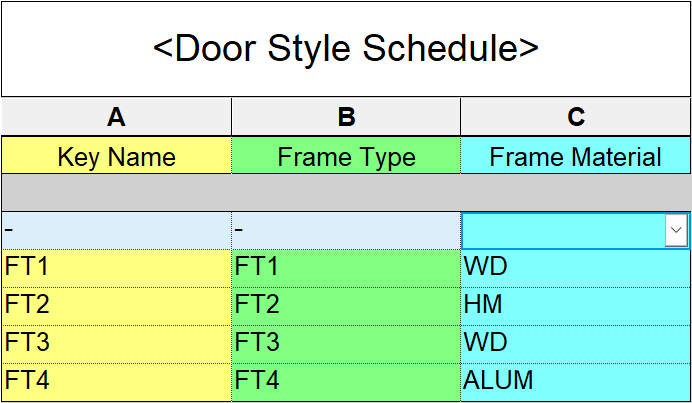This screenshot has width=692, height=403.
Task: Select the FT2 Key Name cell
Action: (116, 304)
